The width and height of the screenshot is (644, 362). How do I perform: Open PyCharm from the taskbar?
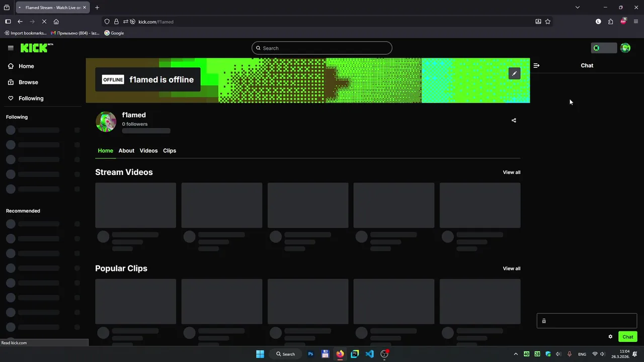pyautogui.click(x=355, y=354)
